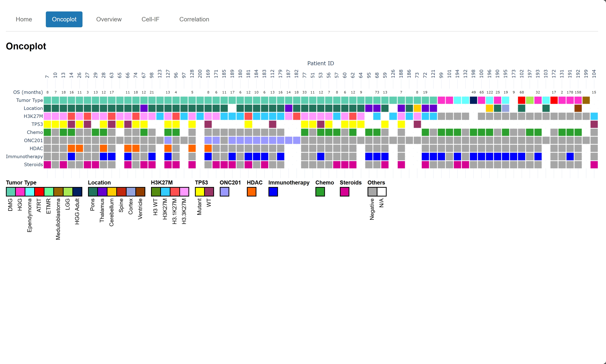Click the Immunotherapy blue legend swatch
Image resolution: width=606 pixels, height=364 pixels.
[273, 192]
